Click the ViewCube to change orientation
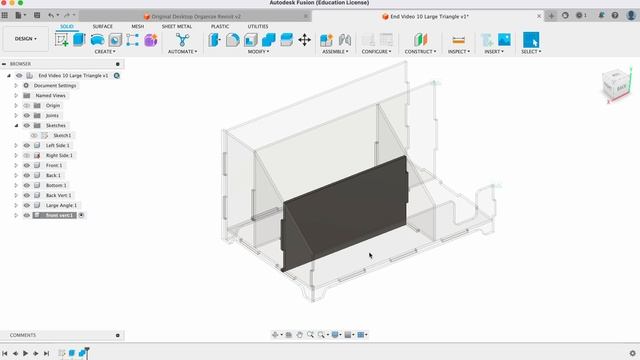This screenshot has height=360, width=640. coord(616,84)
